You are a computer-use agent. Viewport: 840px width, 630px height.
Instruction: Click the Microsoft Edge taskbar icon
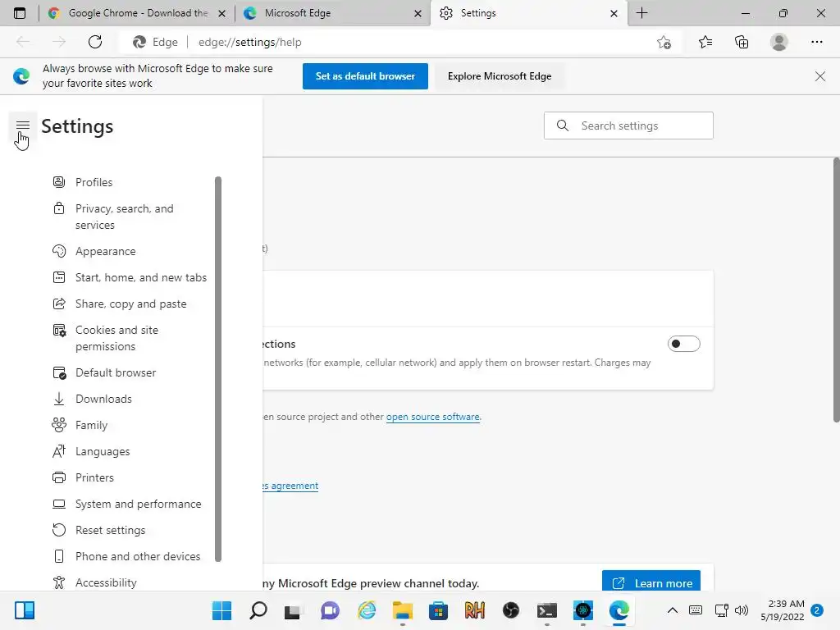pos(619,610)
